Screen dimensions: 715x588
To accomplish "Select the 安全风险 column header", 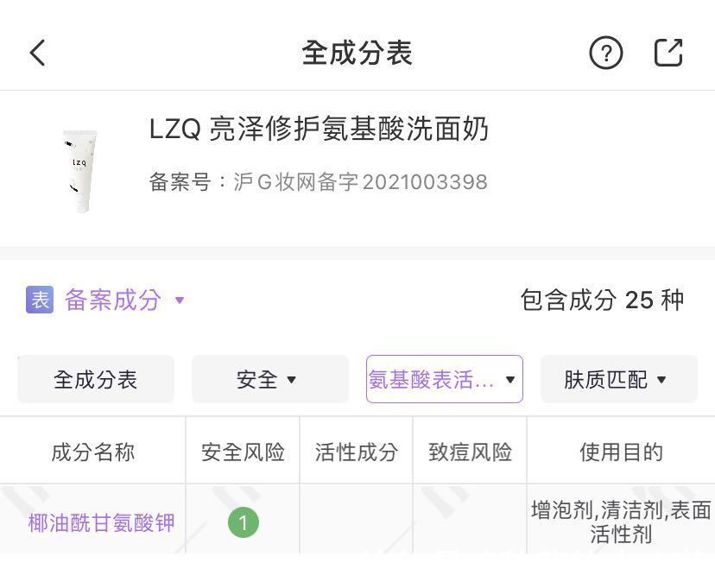I will pyautogui.click(x=243, y=451).
